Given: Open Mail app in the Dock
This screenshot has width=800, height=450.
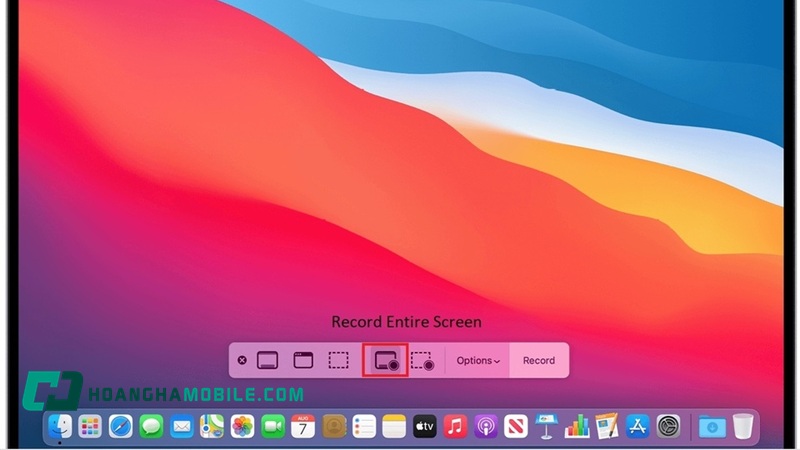Looking at the screenshot, I should (181, 427).
